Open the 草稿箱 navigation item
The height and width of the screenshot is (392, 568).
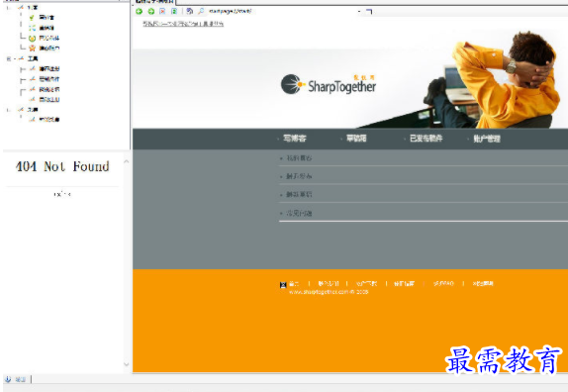356,139
